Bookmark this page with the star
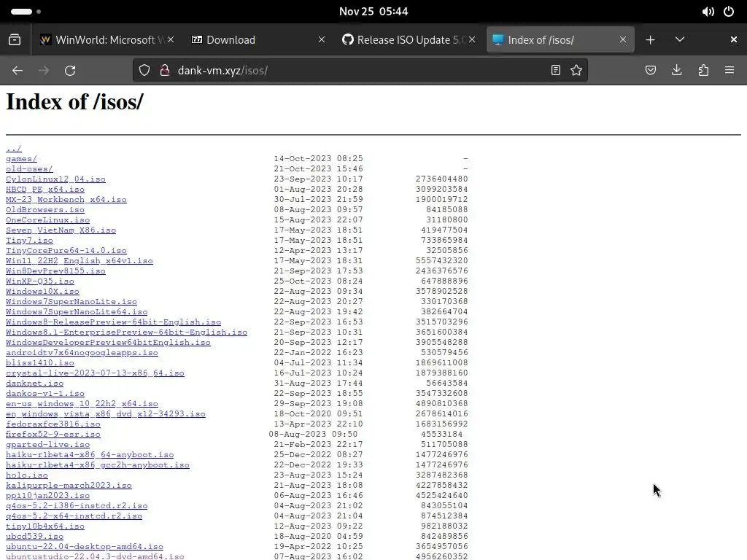 point(576,71)
